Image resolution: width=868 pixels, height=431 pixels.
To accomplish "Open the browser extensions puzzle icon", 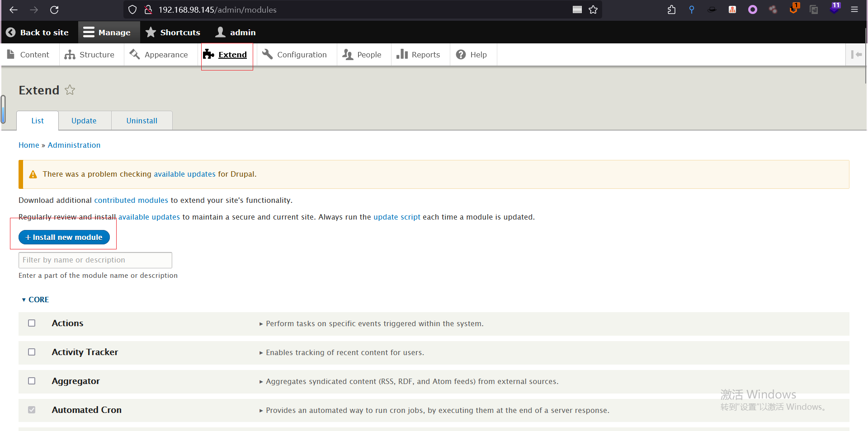I will point(672,9).
